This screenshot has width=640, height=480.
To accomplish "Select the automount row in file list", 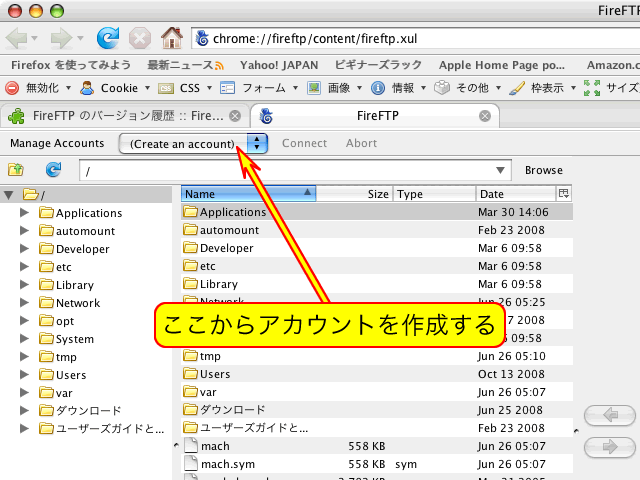I will (377, 230).
